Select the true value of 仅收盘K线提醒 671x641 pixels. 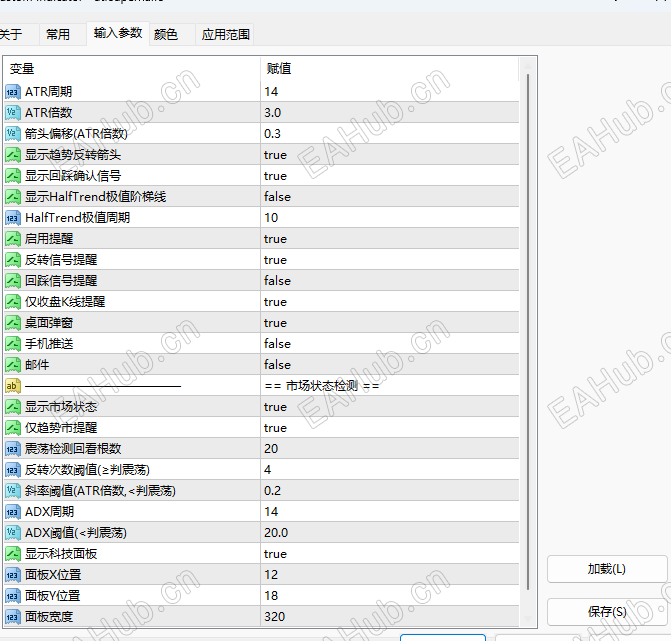coord(389,302)
